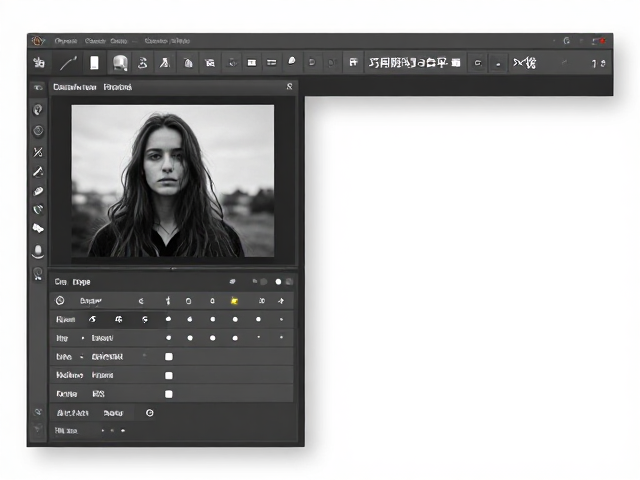Screen dimensions: 640x480
Task: Click the yellow icon in the clock row
Action: tap(234, 301)
